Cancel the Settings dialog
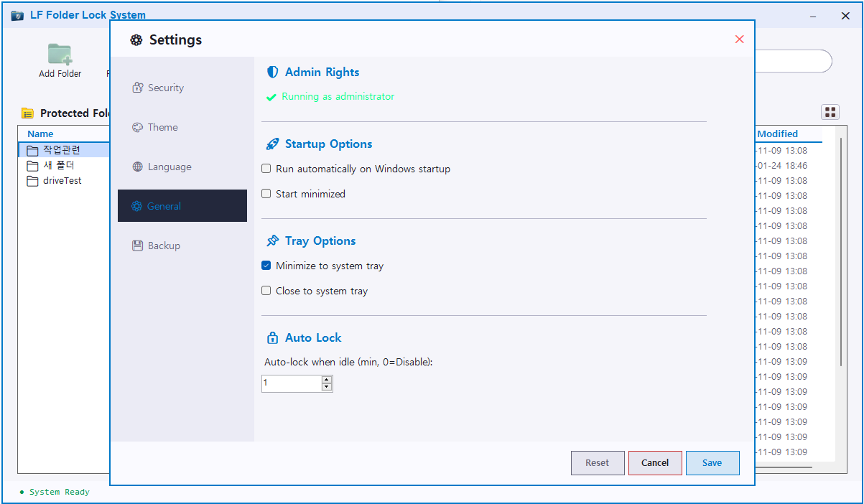The width and height of the screenshot is (864, 504). [655, 463]
